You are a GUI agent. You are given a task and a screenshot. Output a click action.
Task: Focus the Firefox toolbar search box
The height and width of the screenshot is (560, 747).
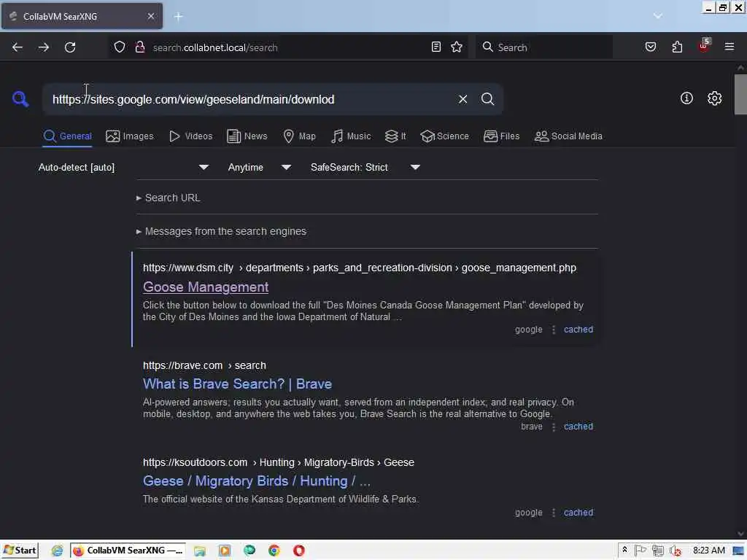(544, 47)
